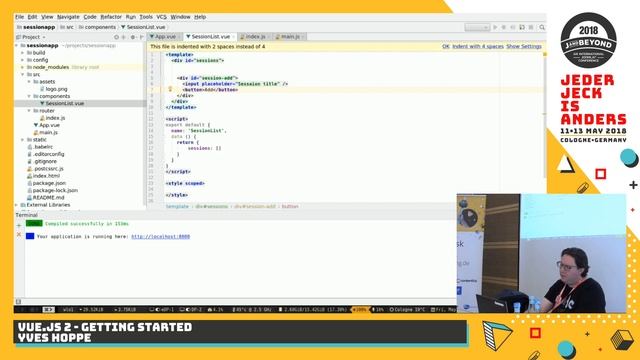Open http://localhost:8080 link in terminal
The height and width of the screenshot is (360, 640).
[160, 237]
